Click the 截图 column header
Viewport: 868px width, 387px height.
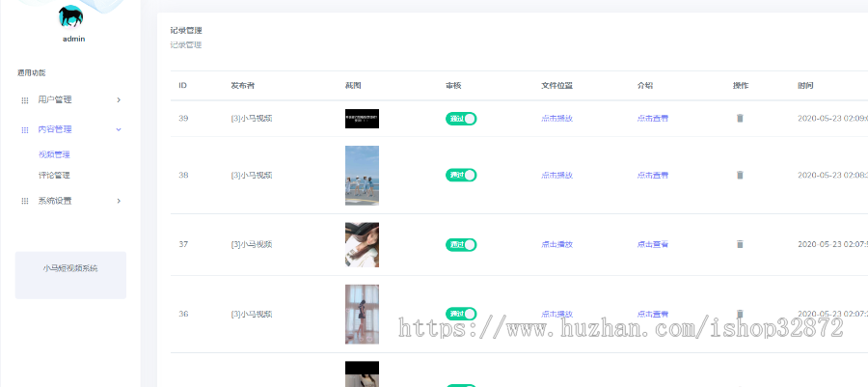tap(353, 86)
